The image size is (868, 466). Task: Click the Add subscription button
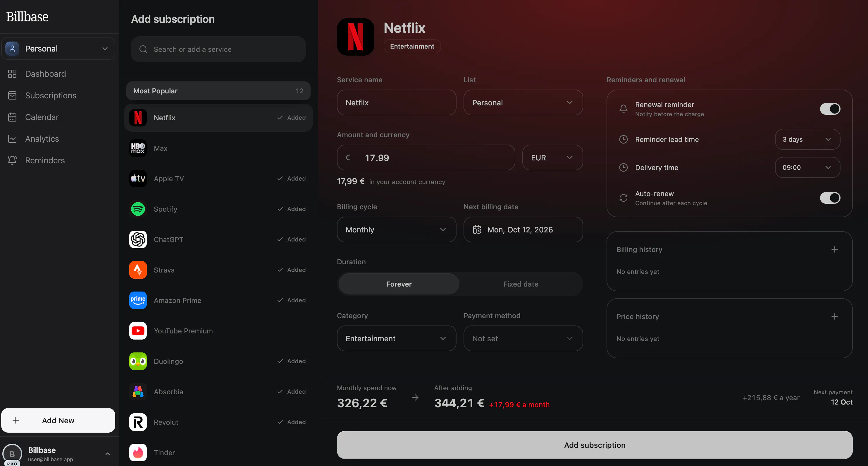click(594, 445)
